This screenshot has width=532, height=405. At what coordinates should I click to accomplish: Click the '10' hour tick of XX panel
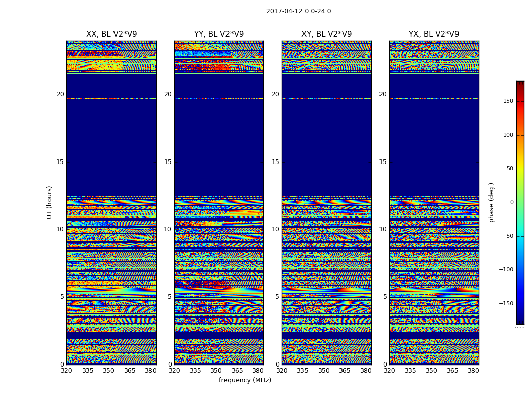(60, 229)
